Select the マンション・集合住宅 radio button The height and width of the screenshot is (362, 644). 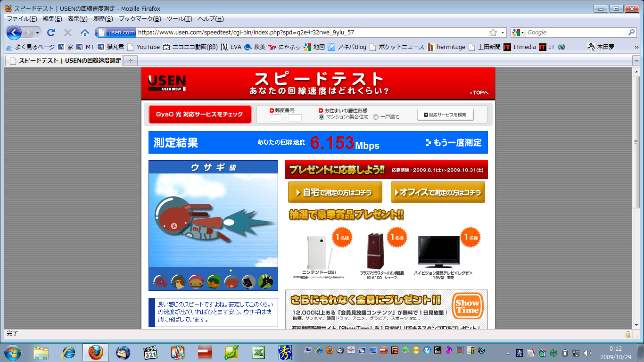[x=322, y=117]
